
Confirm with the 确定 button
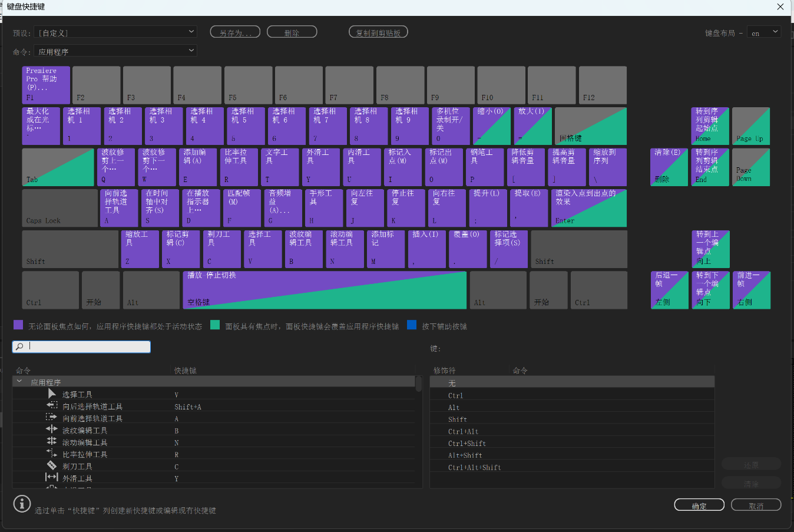click(x=699, y=505)
